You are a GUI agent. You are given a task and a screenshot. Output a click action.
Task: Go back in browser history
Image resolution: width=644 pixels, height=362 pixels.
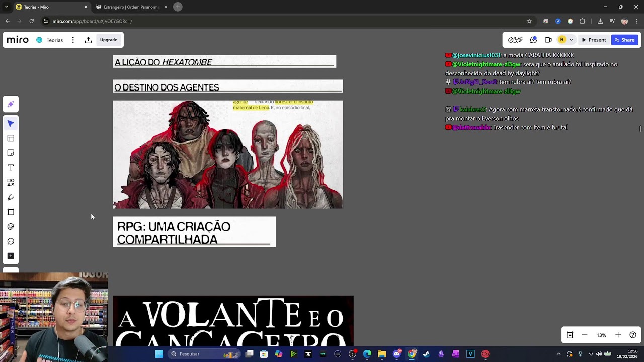click(7, 21)
